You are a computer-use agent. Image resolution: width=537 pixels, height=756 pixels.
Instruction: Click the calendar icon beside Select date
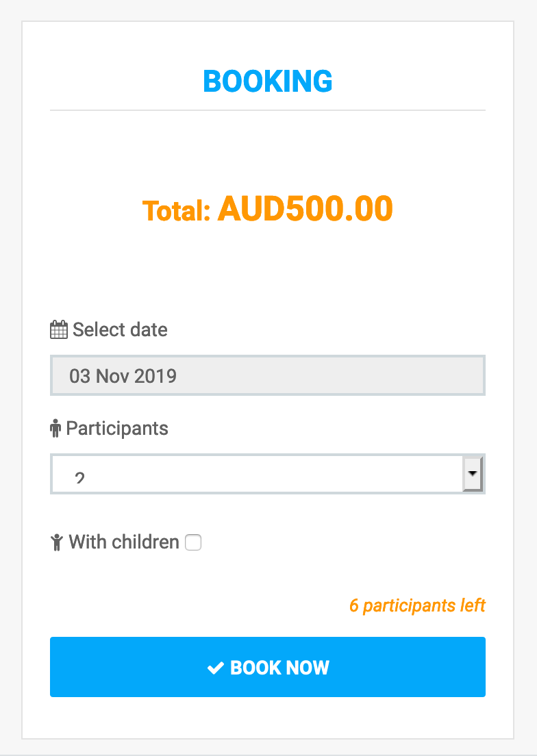point(59,330)
